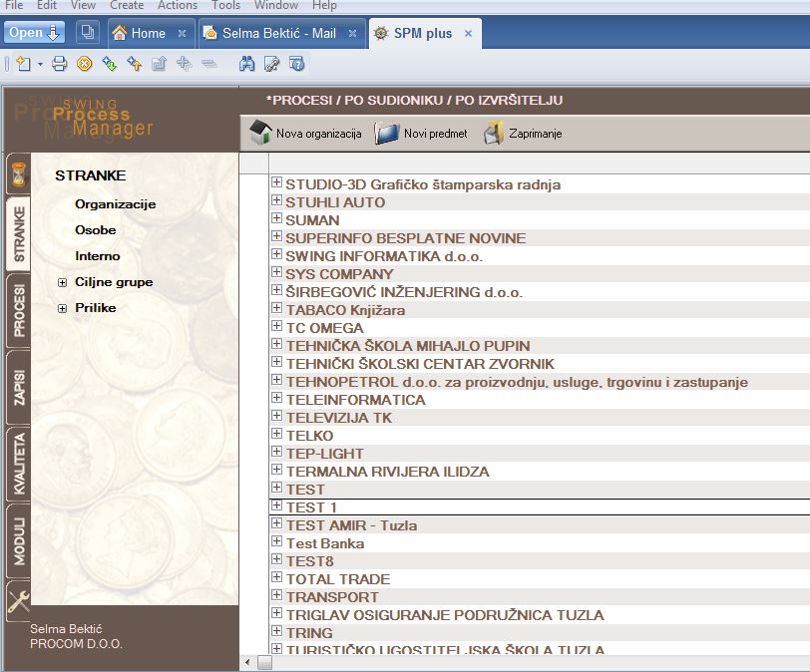
Task: Open the dropdown arrow beside New icon
Action: point(40,65)
